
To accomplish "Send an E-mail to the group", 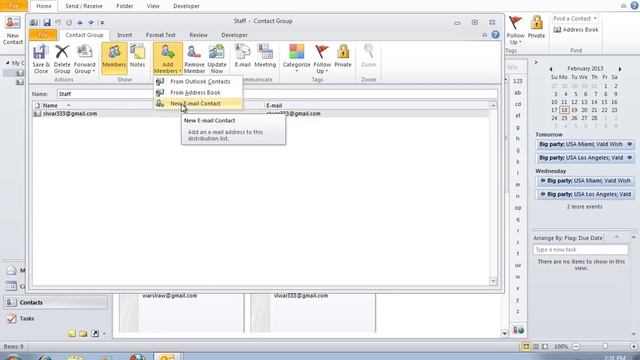I will point(242,56).
